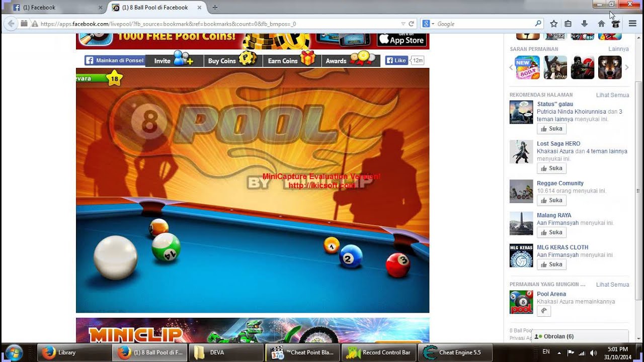
Task: Click Suka for Status" galau
Action: pyautogui.click(x=551, y=129)
